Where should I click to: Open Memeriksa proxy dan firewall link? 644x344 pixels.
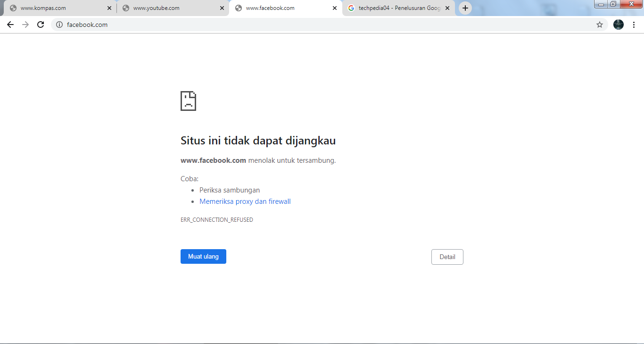click(245, 201)
